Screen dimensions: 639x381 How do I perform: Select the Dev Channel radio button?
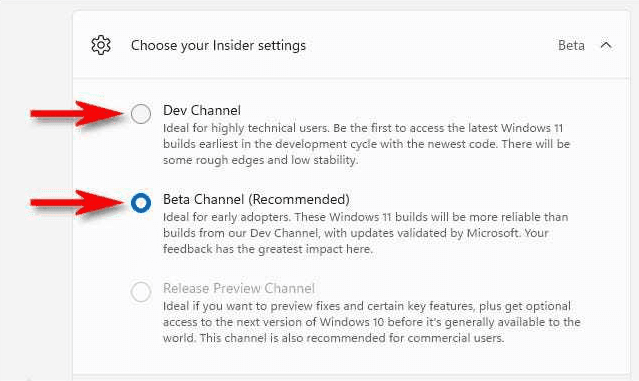click(141, 113)
